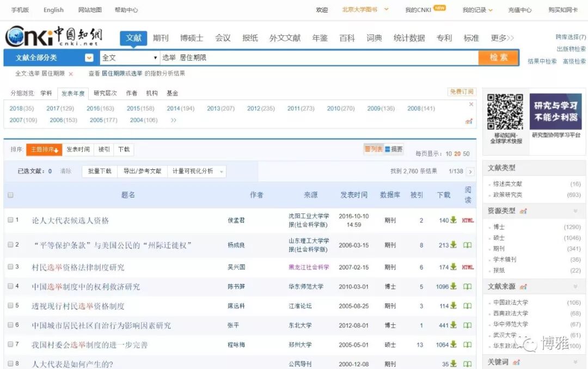Screen dimensions: 588x369
Task: Open the 计量可视化分析 dropdown
Action: coord(222,171)
